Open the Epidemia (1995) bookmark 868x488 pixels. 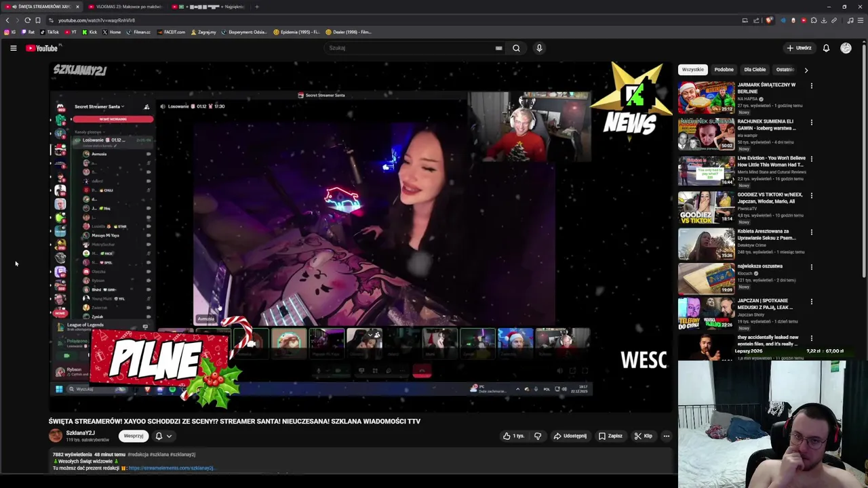296,32
